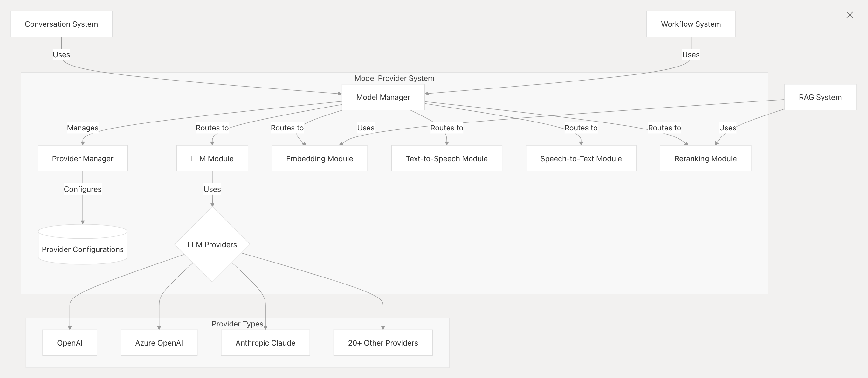The image size is (868, 378).
Task: Select the Reranking Module node
Action: 705,158
